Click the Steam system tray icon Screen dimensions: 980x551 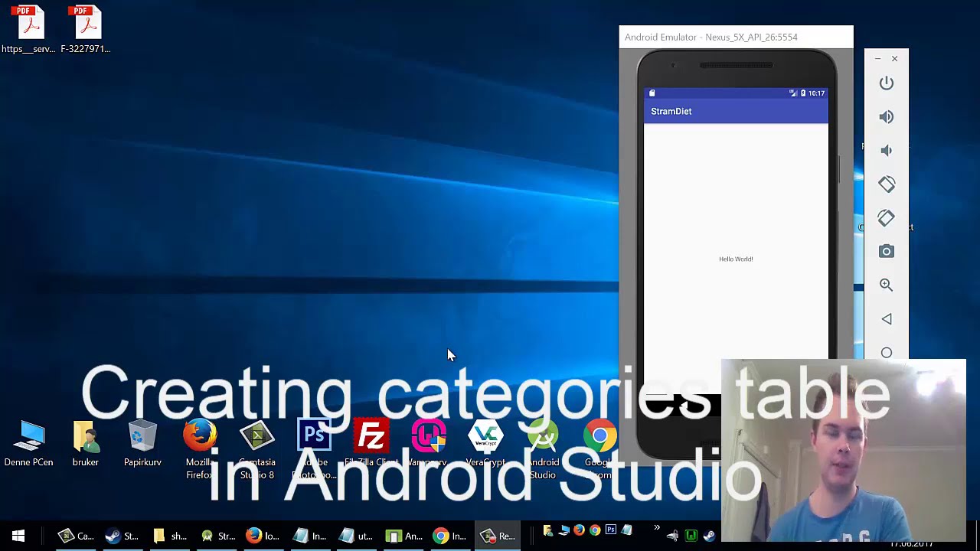709,536
